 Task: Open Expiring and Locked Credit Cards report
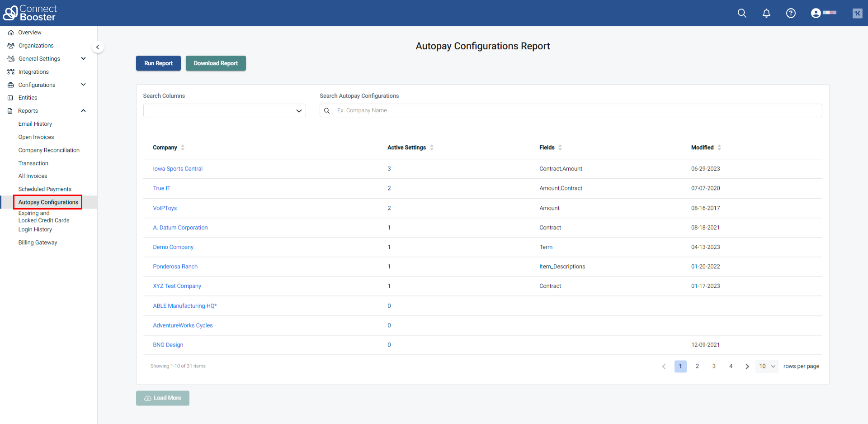44,217
